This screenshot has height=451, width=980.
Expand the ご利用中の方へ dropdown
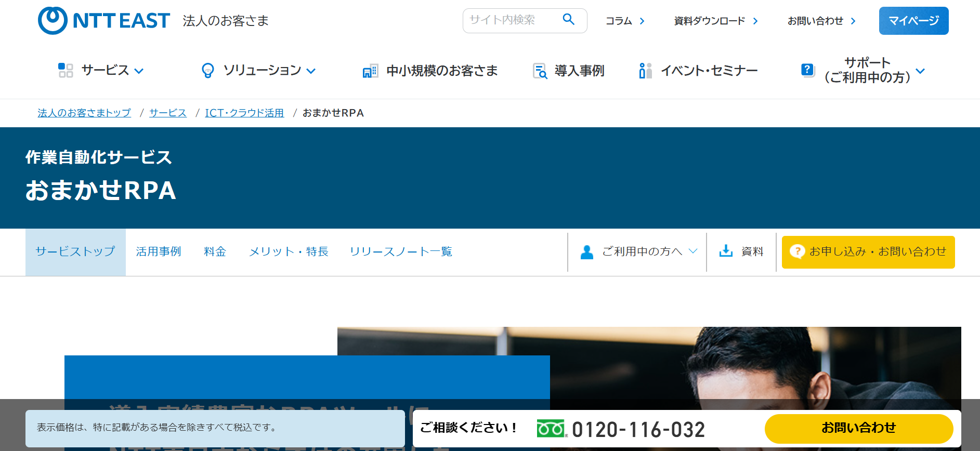[692, 251]
